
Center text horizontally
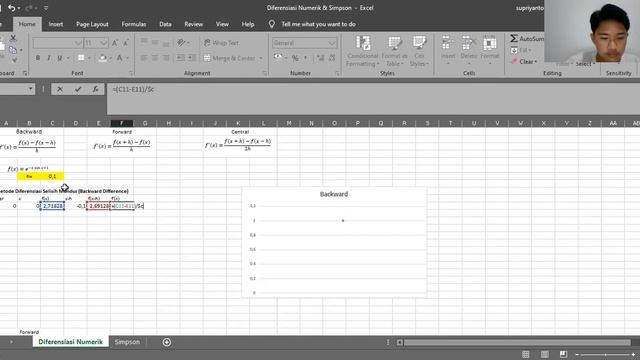[155, 58]
